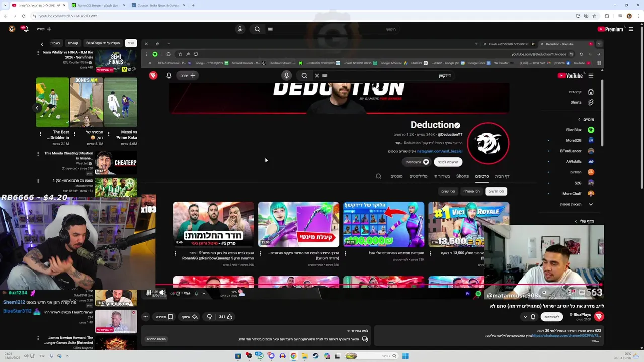This screenshot has height=362, width=644.
Task: Open the Chrome profile avatar
Action: point(629,16)
